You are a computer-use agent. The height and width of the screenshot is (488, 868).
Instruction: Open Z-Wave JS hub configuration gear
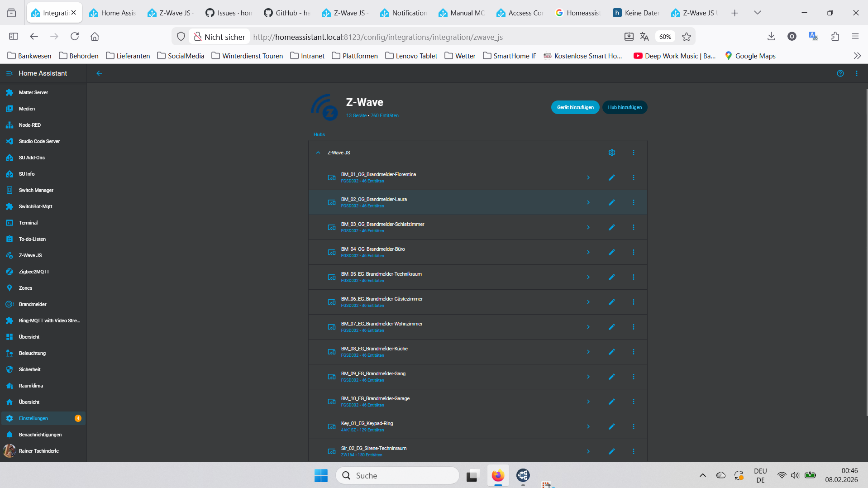[612, 153]
